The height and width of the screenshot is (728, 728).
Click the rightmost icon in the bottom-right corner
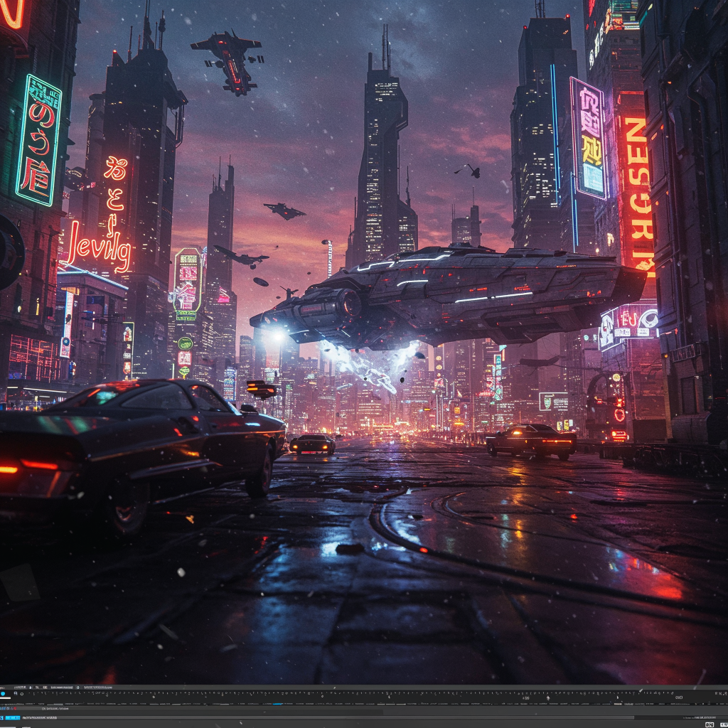pos(722,724)
